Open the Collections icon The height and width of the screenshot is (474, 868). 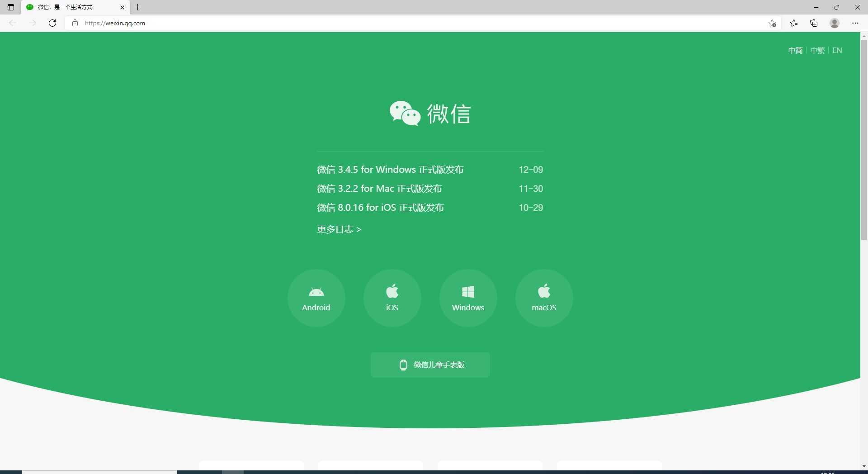tap(814, 23)
